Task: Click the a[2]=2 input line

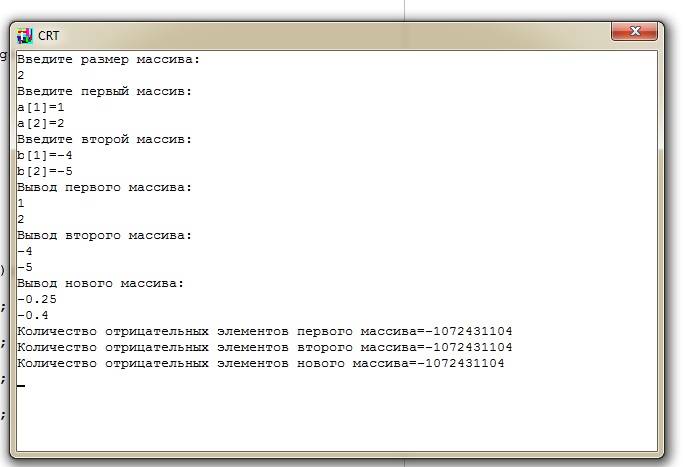Action: point(40,123)
